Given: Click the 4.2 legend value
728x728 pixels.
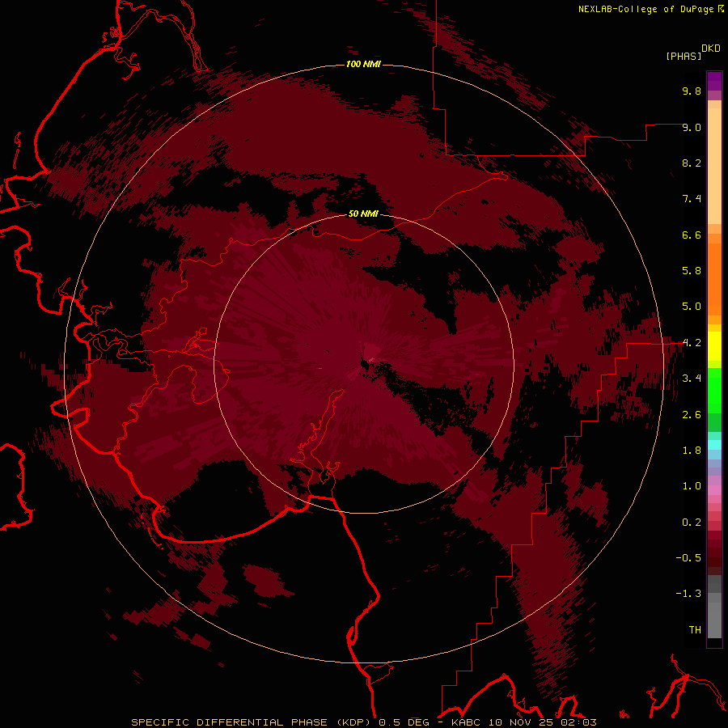Looking at the screenshot, I should click(692, 343).
